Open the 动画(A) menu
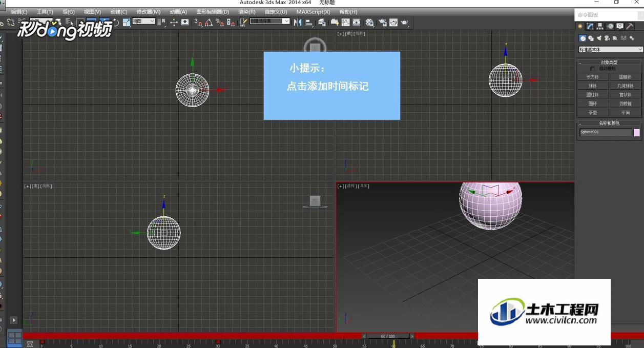This screenshot has height=348, width=644. pos(178,12)
